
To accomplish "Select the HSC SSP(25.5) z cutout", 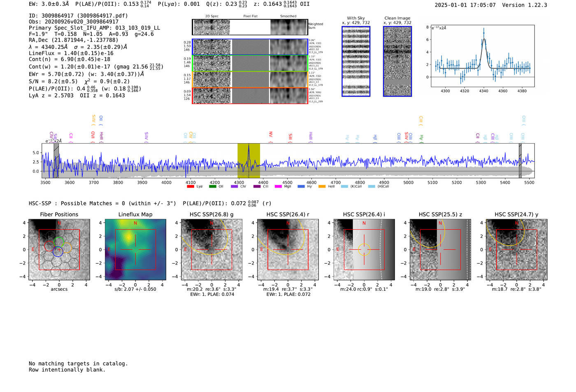I will (440, 250).
